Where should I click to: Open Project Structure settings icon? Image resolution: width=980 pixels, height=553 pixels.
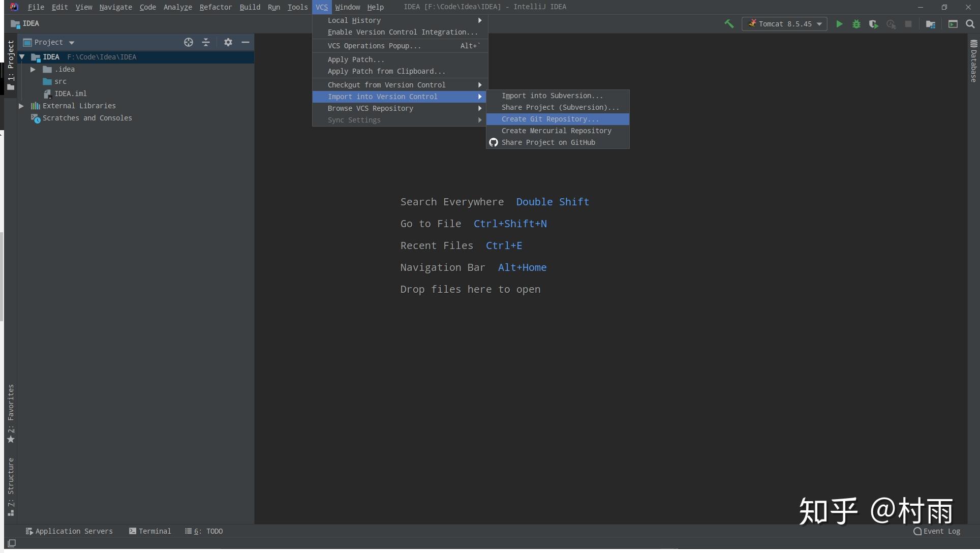point(930,24)
